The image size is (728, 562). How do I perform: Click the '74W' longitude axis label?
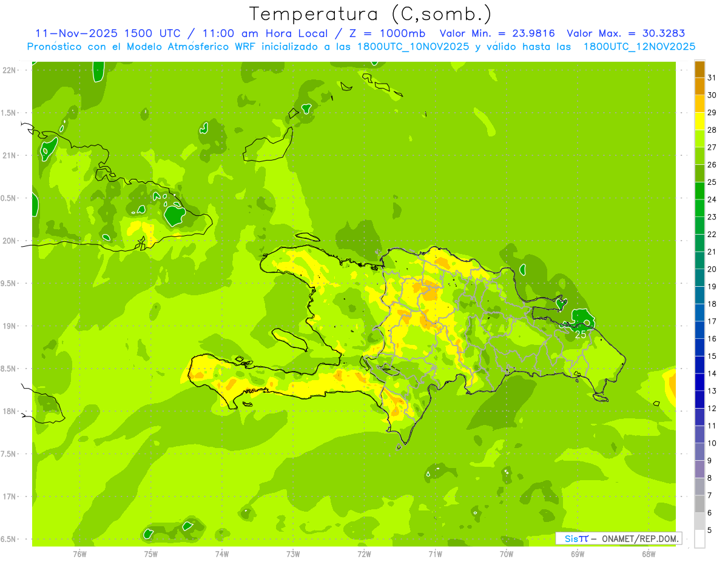coord(222,554)
